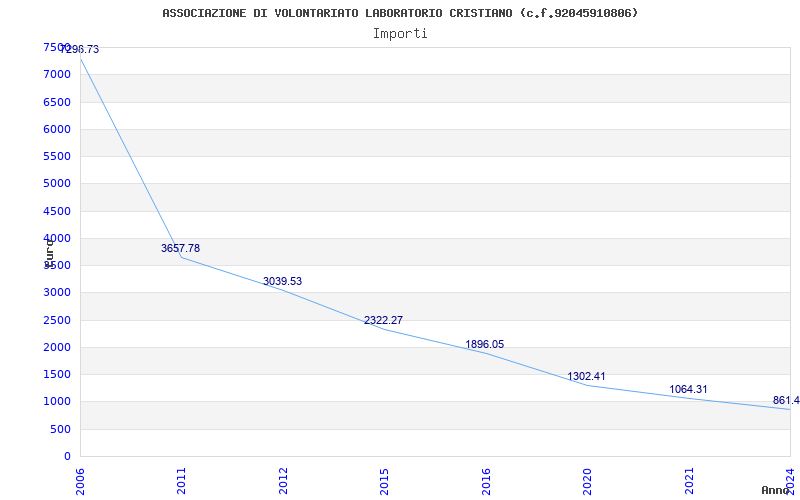Click the 6000 y-axis value
The image size is (800, 500).
[x=57, y=129]
